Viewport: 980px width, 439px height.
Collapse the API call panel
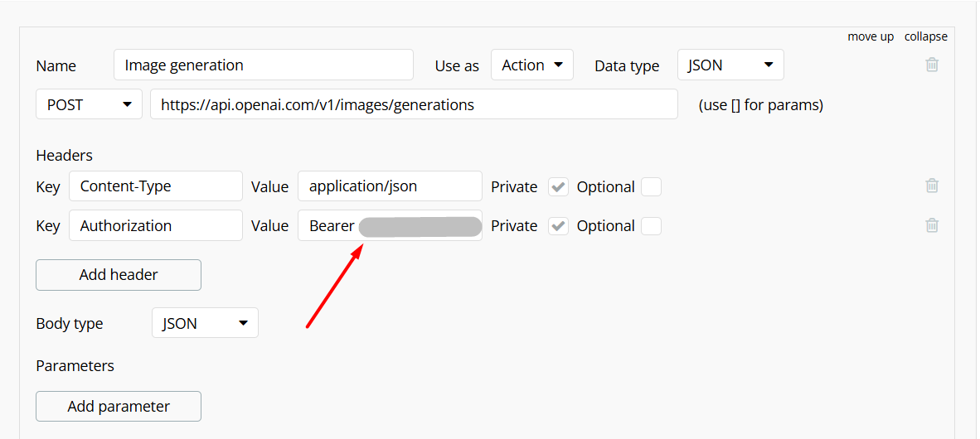click(x=925, y=36)
